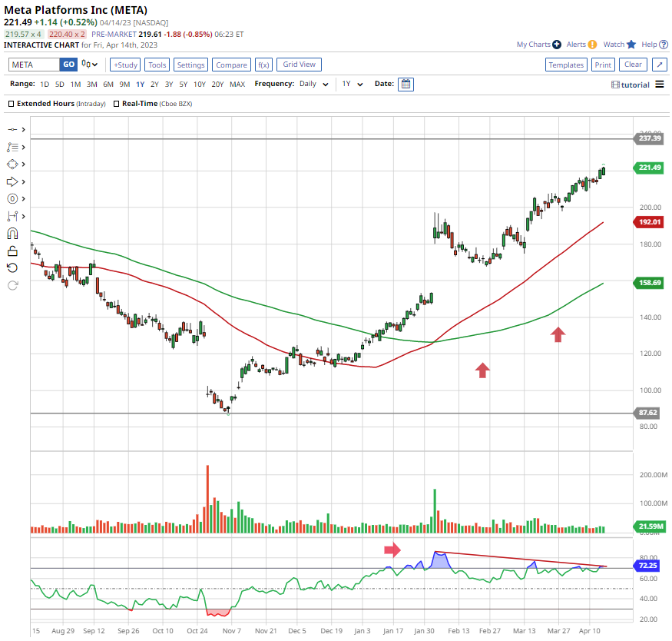Screen dimensions: 672x641
Task: Expand the annotation list tool flyout arrow
Action: click(x=23, y=148)
